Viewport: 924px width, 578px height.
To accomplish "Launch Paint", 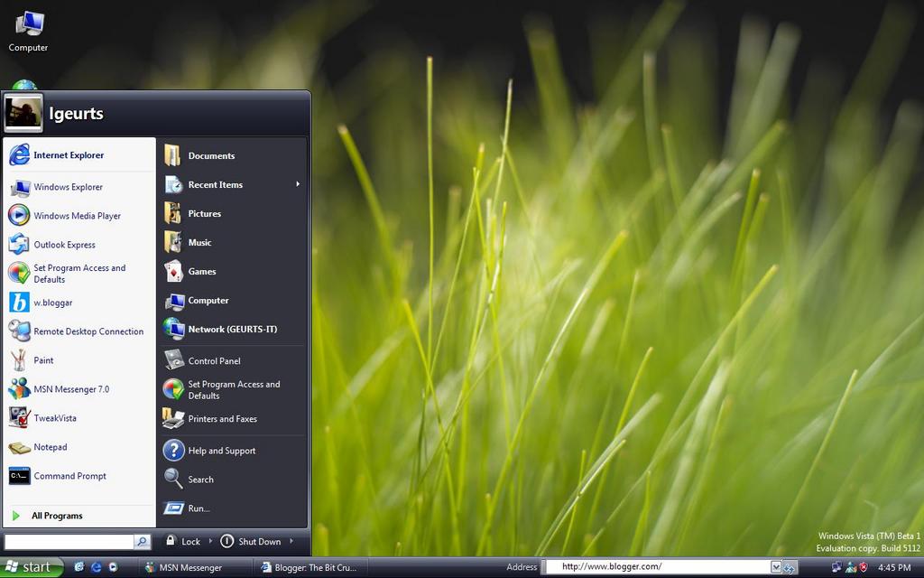I will click(79, 360).
